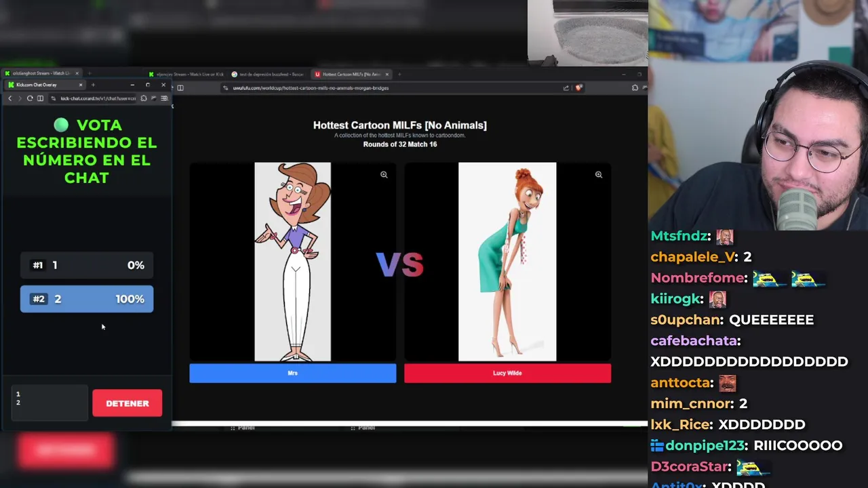The image size is (868, 488).
Task: Click the green live dot beside VOTA
Action: tap(61, 125)
